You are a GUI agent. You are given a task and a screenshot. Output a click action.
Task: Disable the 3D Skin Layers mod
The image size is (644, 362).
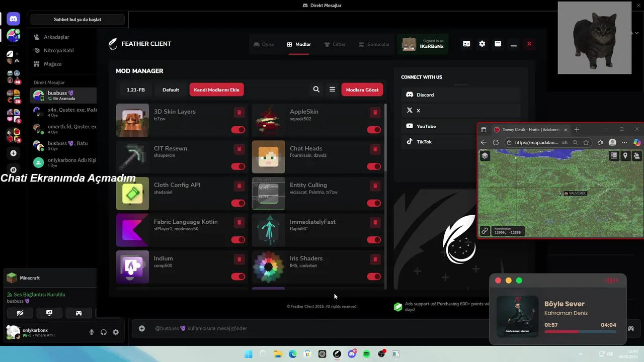coord(238,130)
